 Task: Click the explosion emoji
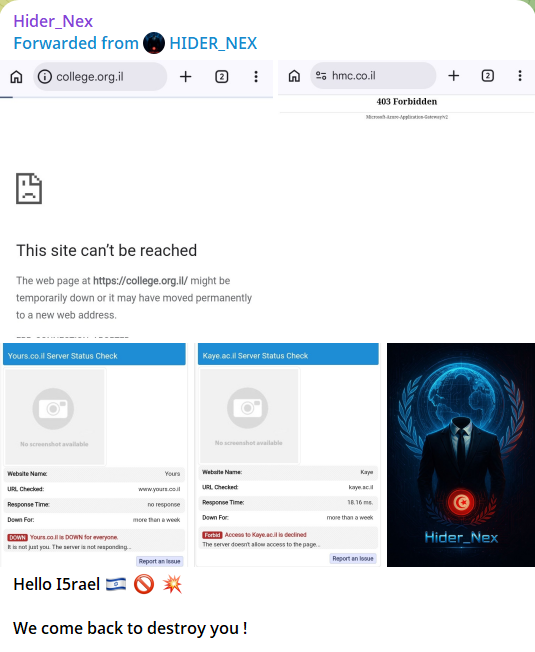(172, 584)
